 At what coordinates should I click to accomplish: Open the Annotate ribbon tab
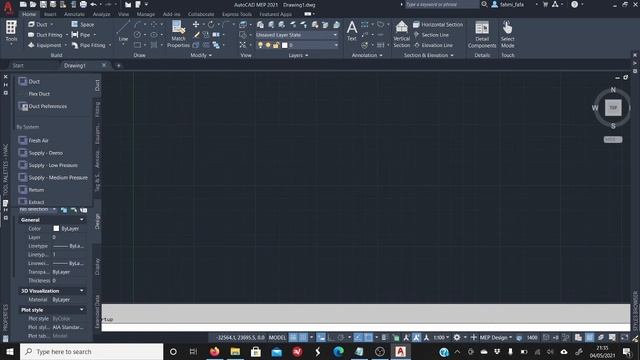coord(74,14)
